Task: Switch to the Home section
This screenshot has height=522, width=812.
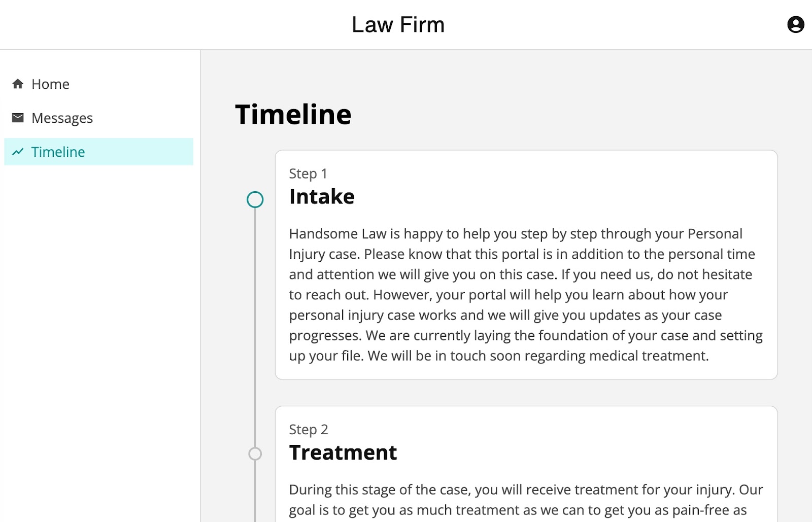Action: pos(50,84)
